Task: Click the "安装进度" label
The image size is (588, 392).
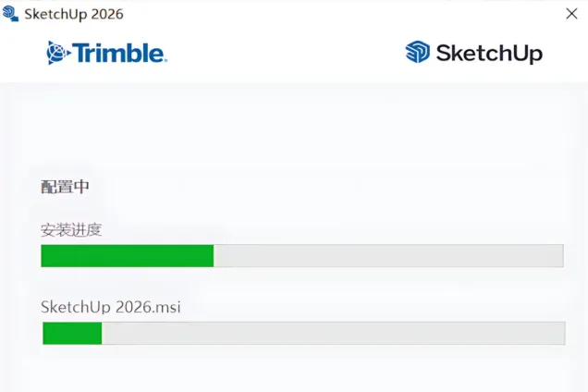Action: click(71, 229)
